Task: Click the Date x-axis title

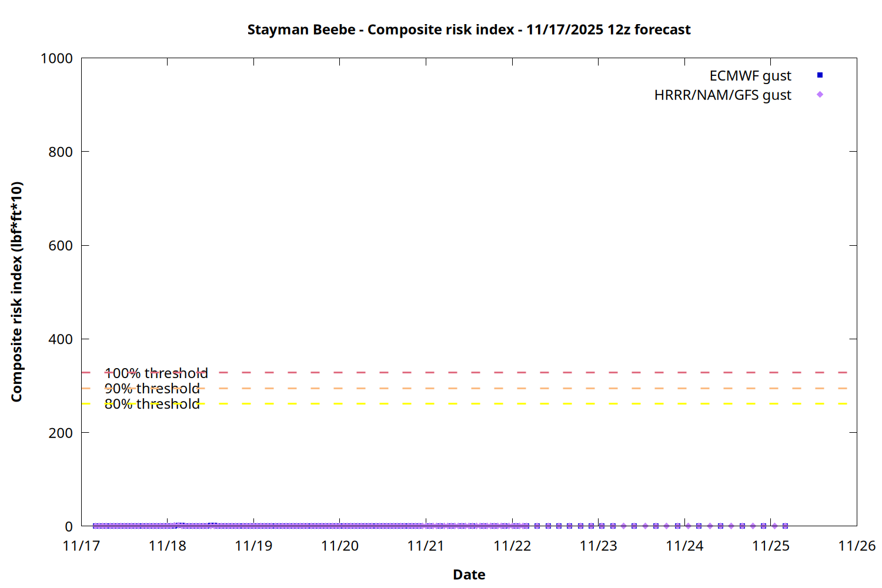Action: [469, 574]
